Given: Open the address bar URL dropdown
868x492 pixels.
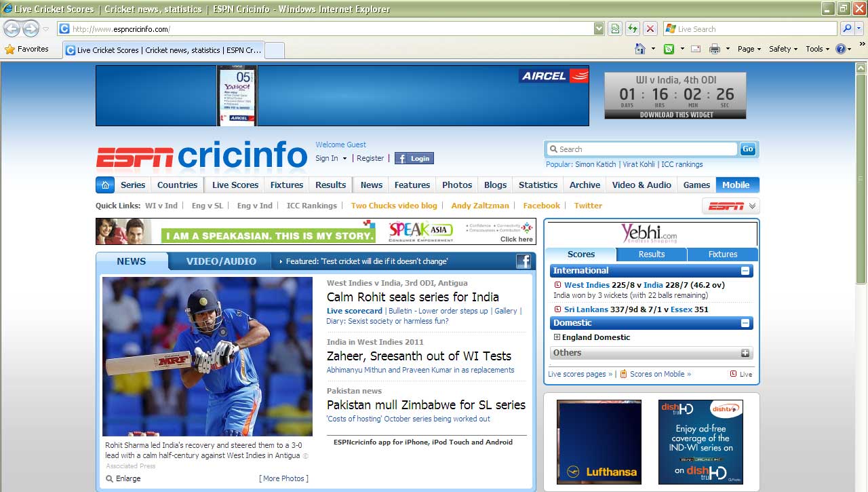Looking at the screenshot, I should (x=599, y=29).
